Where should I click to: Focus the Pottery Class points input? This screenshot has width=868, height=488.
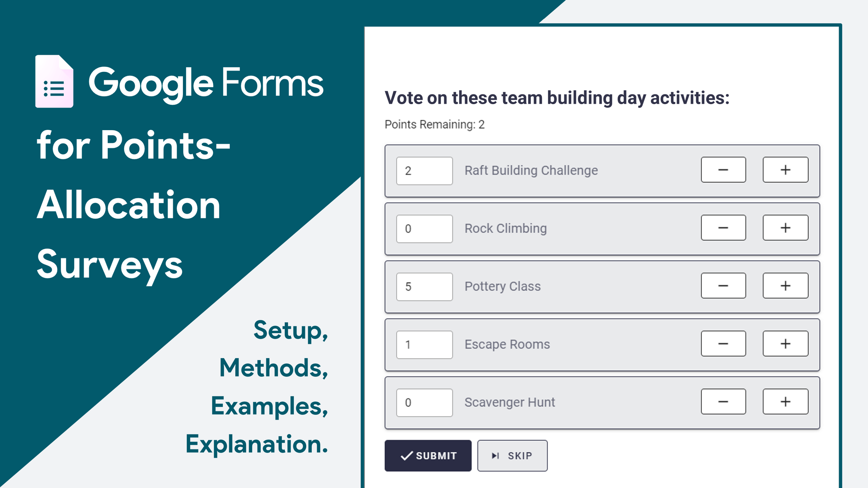point(425,287)
